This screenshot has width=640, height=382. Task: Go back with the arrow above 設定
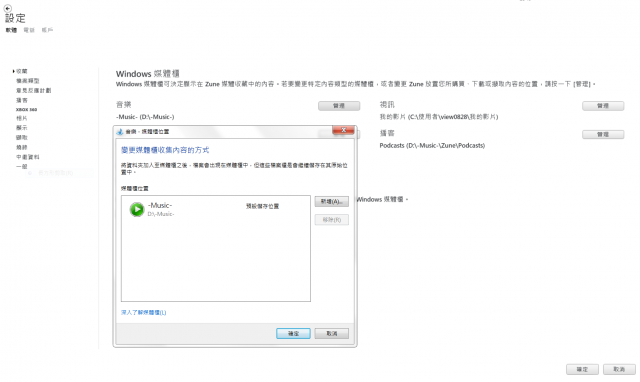click(x=7, y=8)
